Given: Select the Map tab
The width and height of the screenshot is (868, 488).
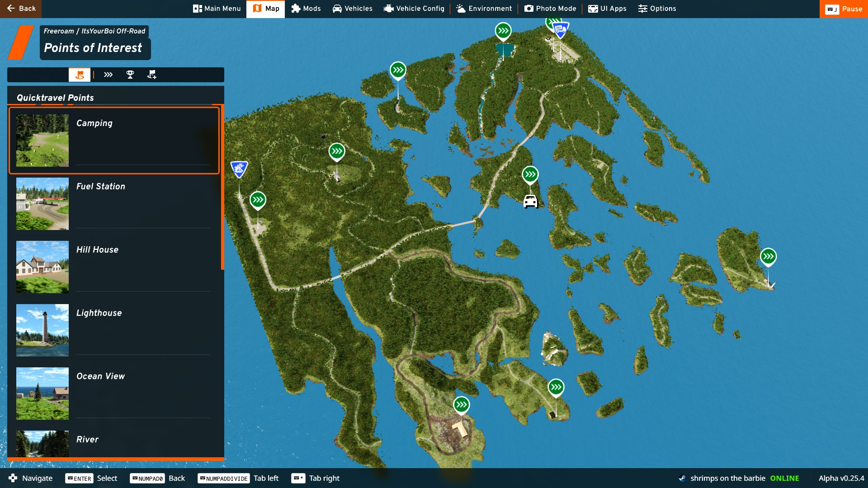Looking at the screenshot, I should tap(266, 9).
